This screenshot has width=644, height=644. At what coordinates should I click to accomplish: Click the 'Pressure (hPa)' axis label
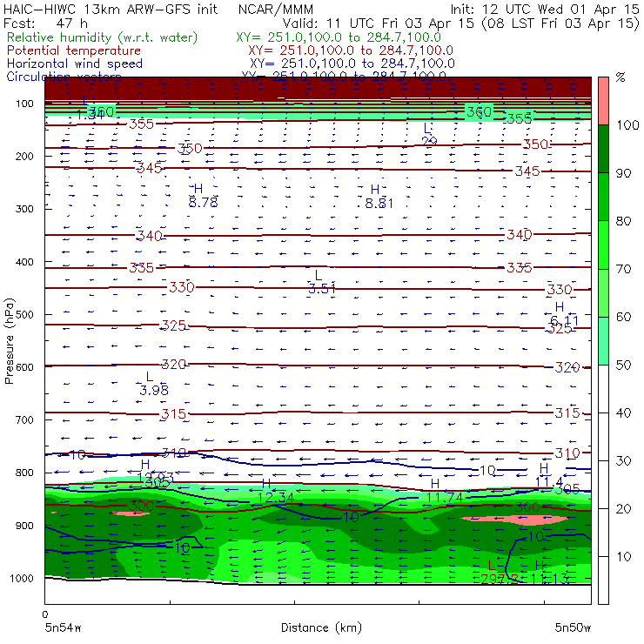tap(9, 341)
